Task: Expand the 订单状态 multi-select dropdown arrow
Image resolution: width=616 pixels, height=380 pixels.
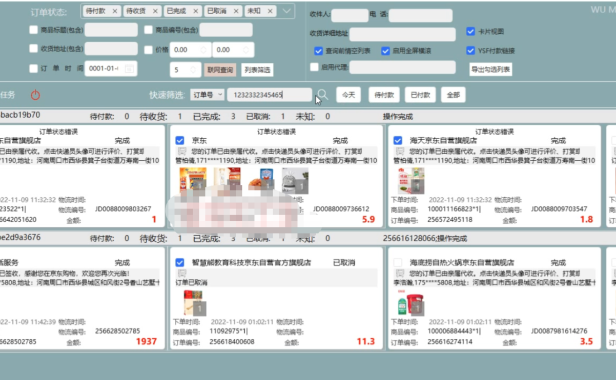Action: click(287, 11)
